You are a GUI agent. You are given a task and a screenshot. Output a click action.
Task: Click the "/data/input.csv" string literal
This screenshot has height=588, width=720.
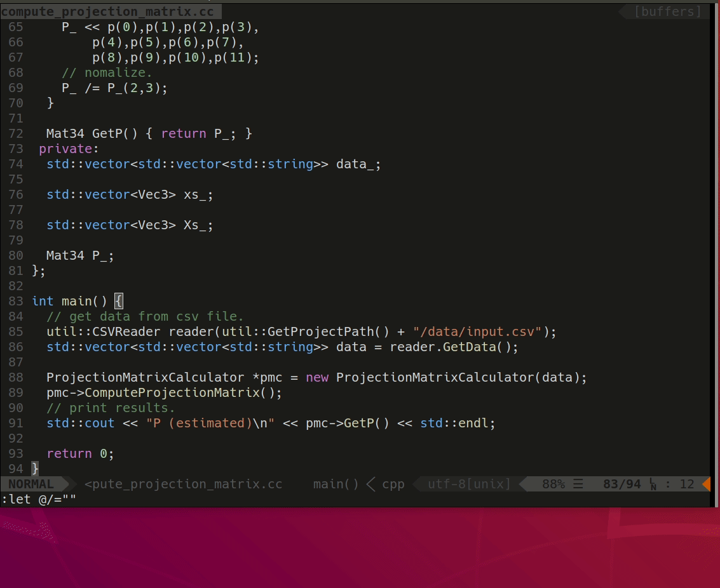click(x=477, y=331)
